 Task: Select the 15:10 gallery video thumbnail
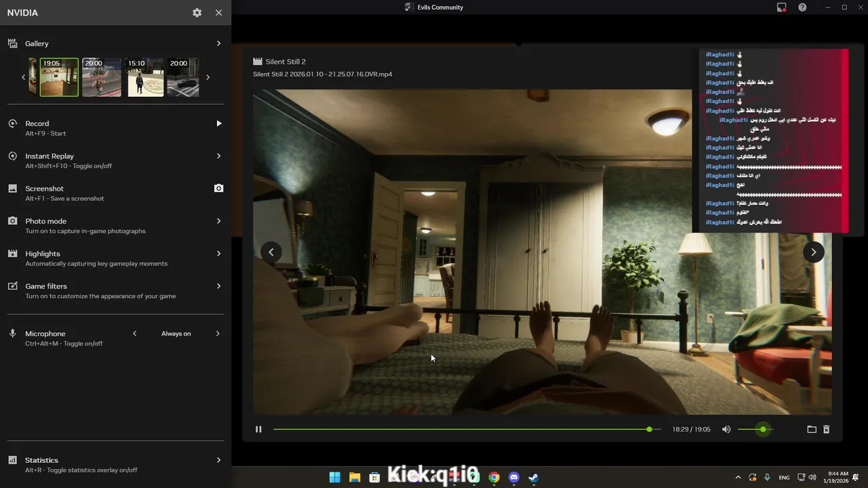pyautogui.click(x=145, y=77)
